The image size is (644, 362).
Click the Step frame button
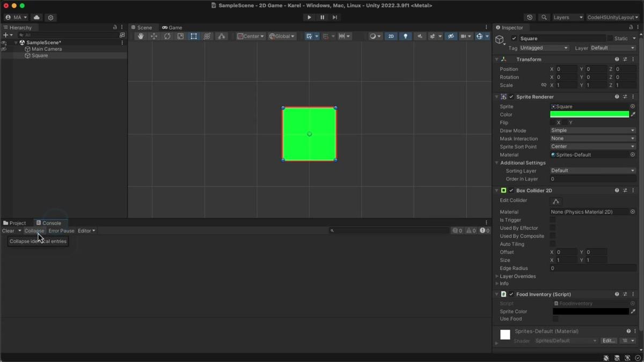click(335, 17)
